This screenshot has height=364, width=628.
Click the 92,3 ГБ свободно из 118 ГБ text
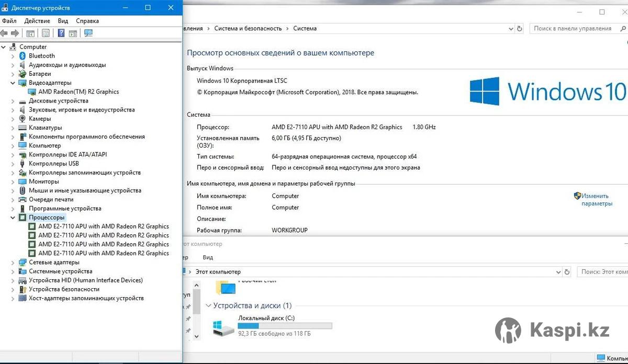tap(274, 334)
